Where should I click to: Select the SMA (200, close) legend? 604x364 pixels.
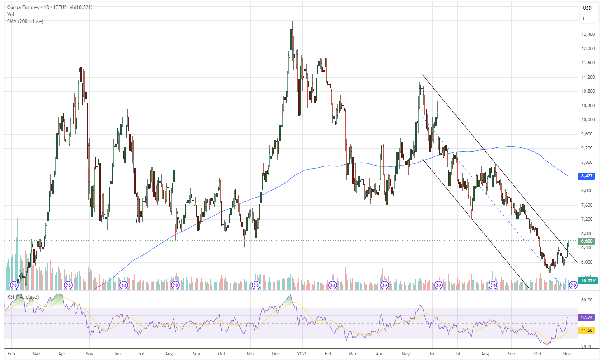(25, 21)
